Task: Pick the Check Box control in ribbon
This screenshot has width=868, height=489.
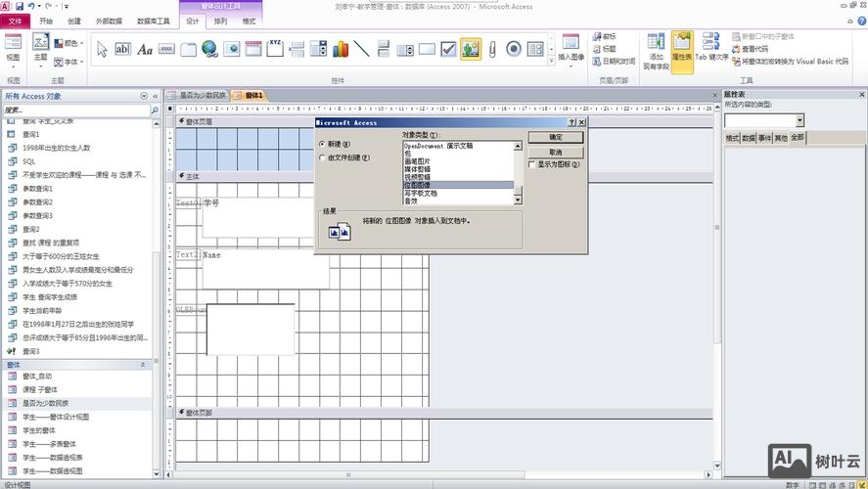Action: (448, 49)
